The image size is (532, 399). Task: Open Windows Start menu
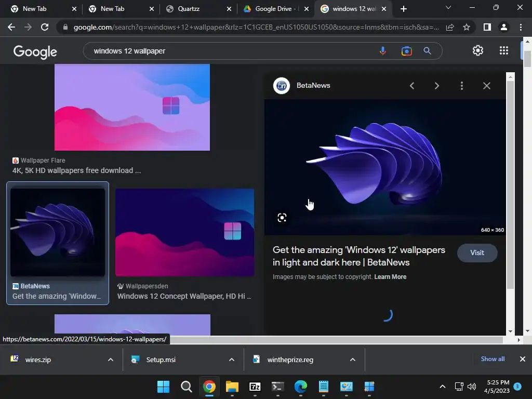[x=163, y=387]
